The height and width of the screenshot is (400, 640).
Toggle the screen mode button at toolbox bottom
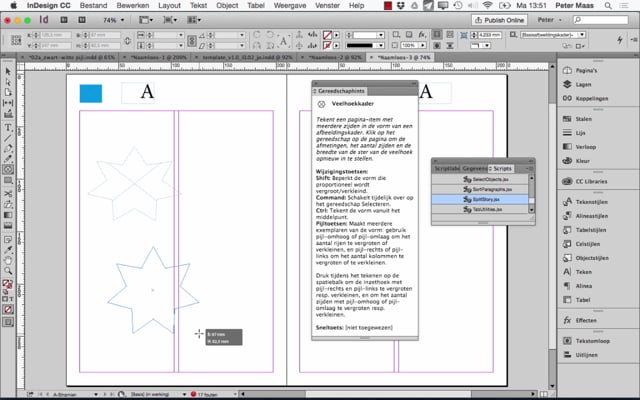coord(8,322)
